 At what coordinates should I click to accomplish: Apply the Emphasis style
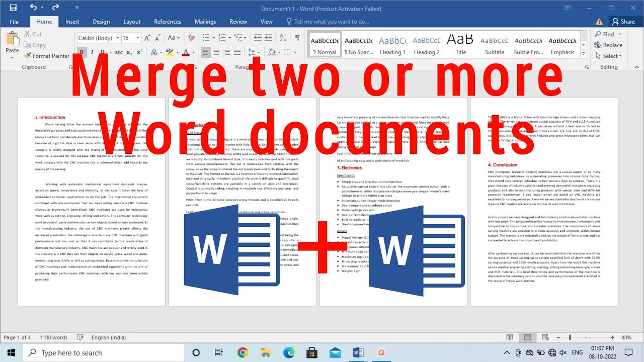(562, 45)
